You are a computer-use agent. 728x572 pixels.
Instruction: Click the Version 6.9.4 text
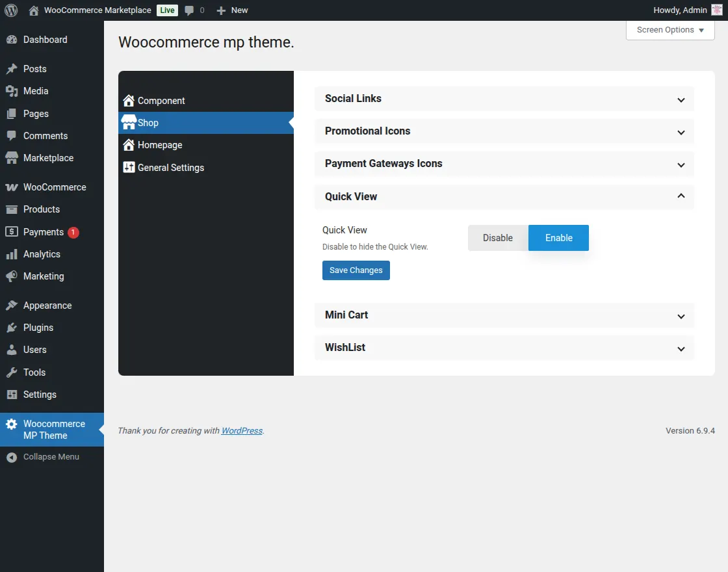[x=690, y=431]
